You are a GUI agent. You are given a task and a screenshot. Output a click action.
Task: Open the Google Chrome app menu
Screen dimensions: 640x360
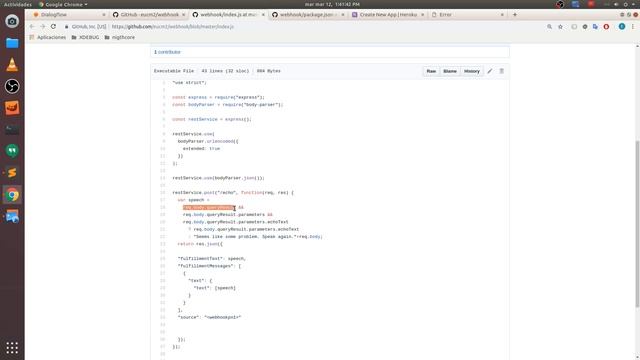(x=63, y=4)
